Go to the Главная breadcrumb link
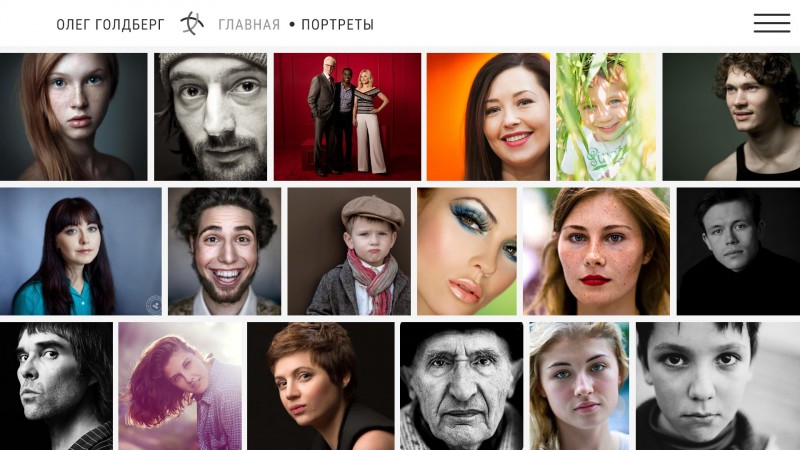 click(x=249, y=24)
